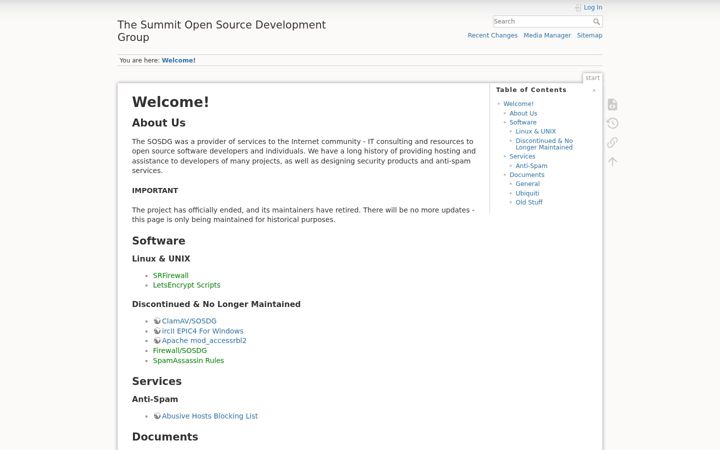720x450 pixels.
Task: Jump to General in table of contents
Action: (528, 184)
